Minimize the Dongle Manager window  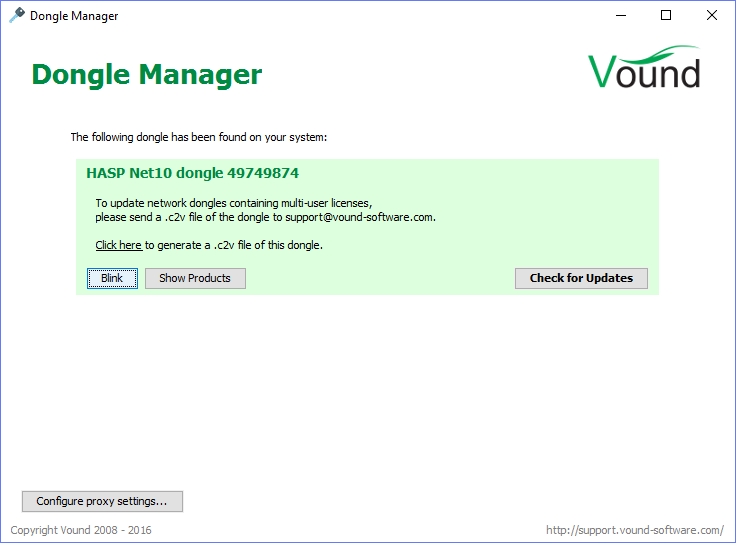(x=620, y=16)
